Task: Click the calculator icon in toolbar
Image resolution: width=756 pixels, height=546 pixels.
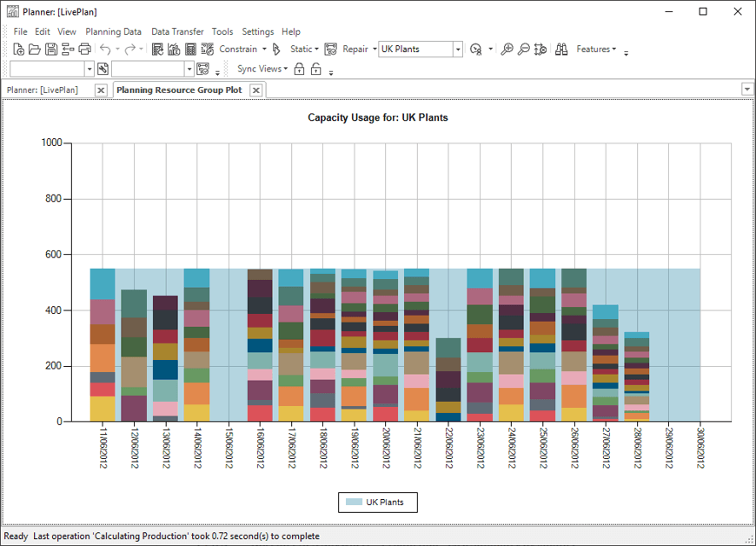Action: tap(191, 50)
